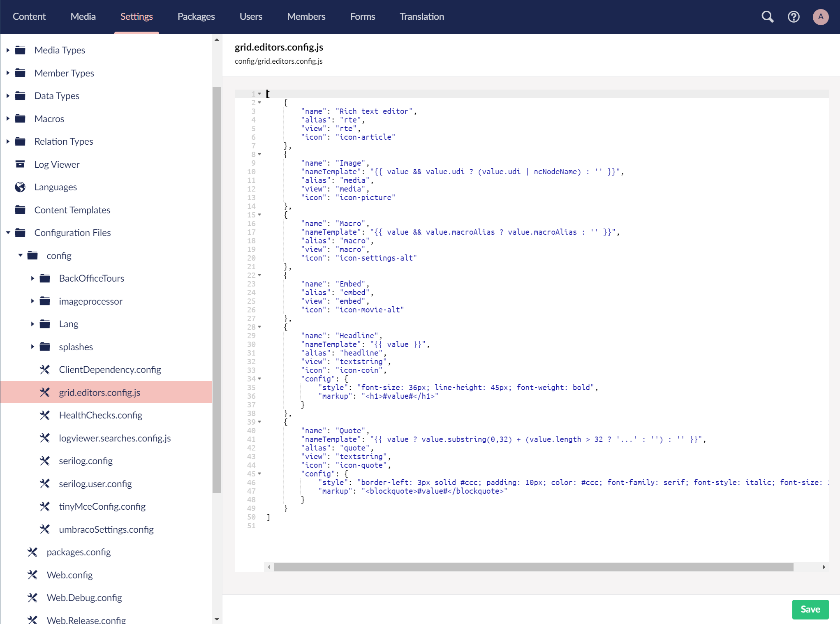Click tree panel scroll up arrow
840x624 pixels.
(217, 39)
